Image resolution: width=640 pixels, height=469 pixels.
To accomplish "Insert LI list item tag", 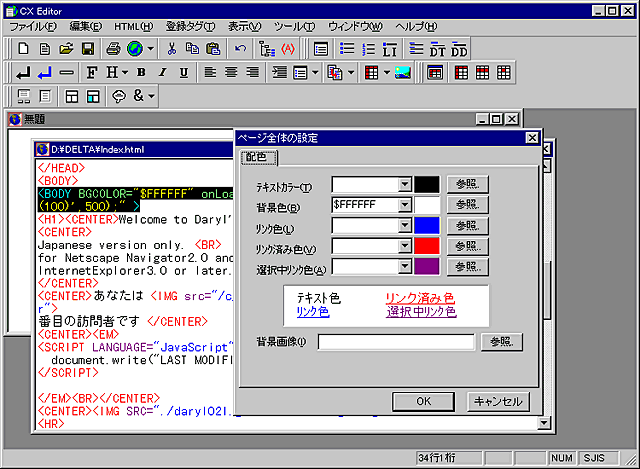I will pyautogui.click(x=389, y=49).
